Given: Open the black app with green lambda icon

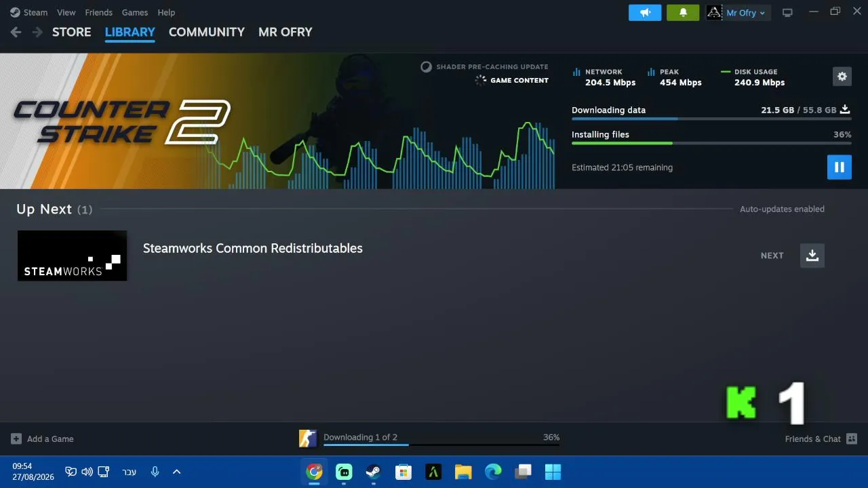Looking at the screenshot, I should pos(433,472).
